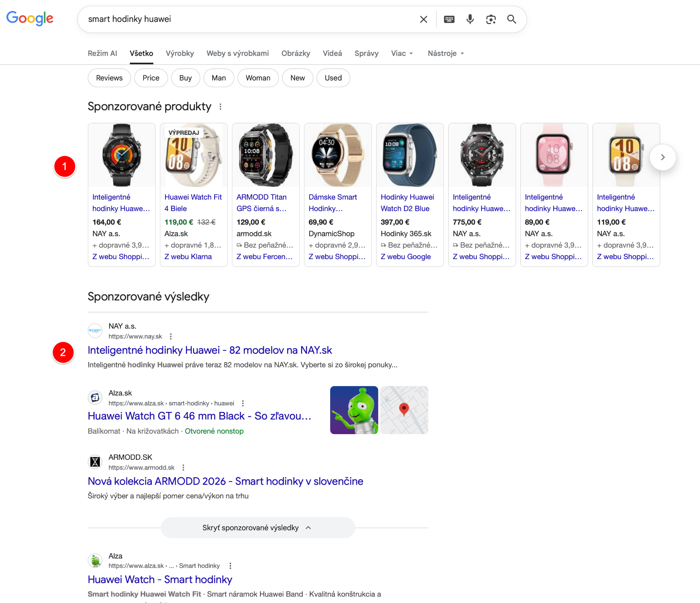Expand the Viac dropdown menu
The image size is (700, 603).
pos(402,53)
